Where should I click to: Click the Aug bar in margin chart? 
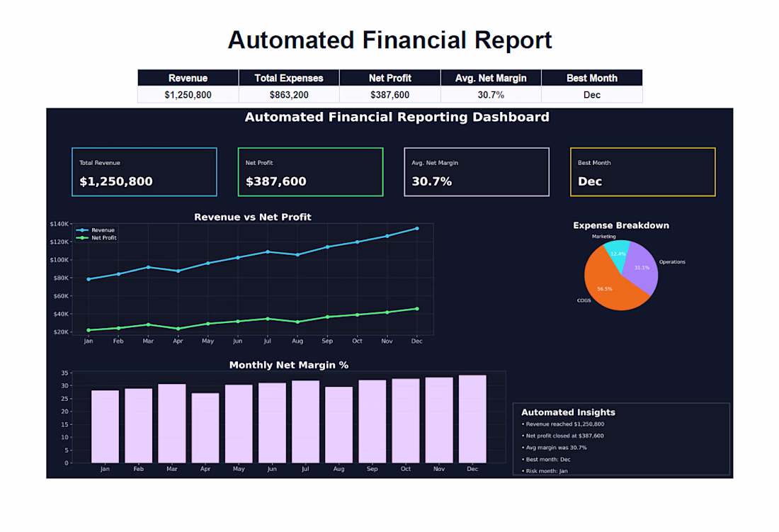pos(339,425)
